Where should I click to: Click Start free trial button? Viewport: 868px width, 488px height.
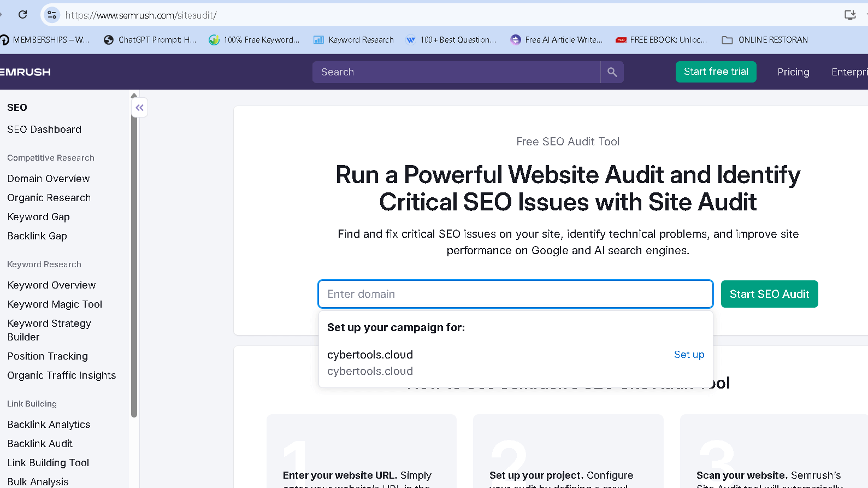[716, 72]
